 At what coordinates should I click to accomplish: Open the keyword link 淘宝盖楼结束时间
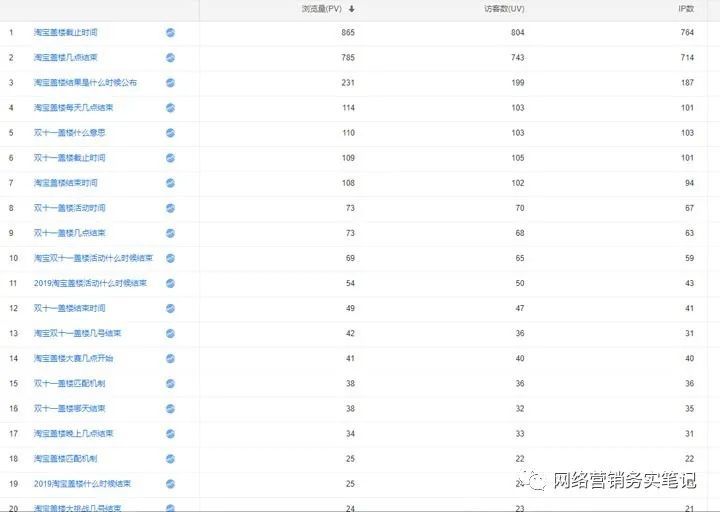(x=66, y=183)
